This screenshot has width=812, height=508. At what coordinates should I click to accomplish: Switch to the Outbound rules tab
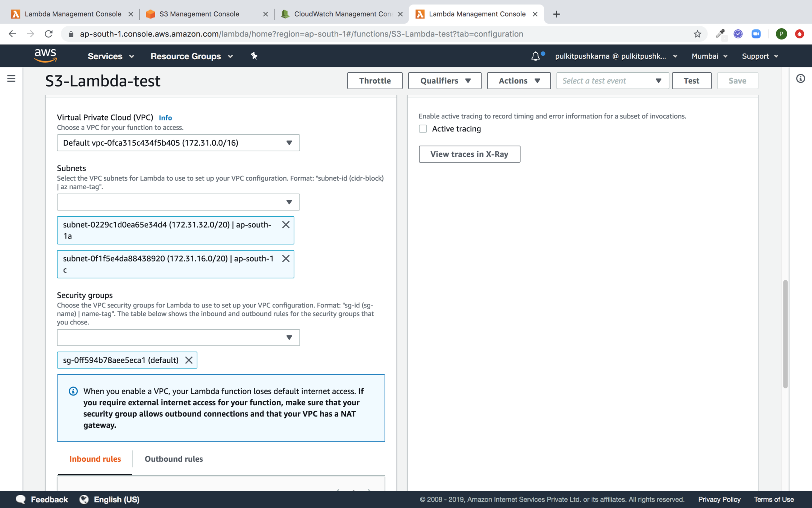click(x=174, y=459)
